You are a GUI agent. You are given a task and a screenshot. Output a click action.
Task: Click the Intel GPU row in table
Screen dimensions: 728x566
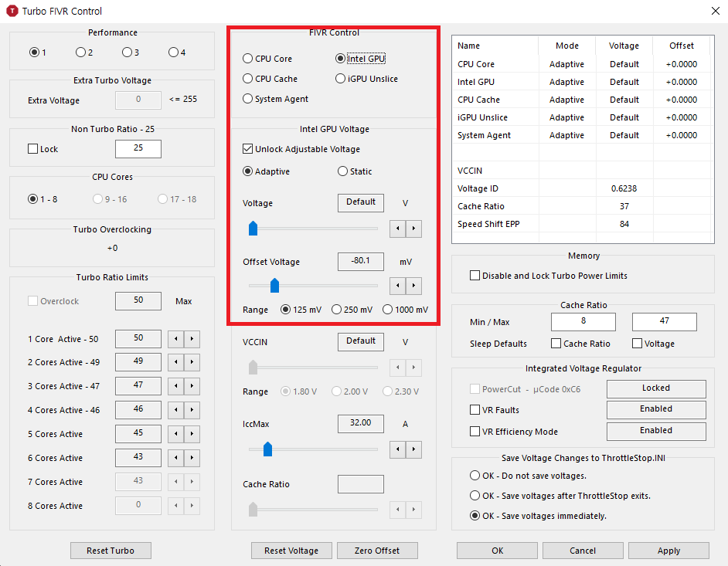pos(583,82)
